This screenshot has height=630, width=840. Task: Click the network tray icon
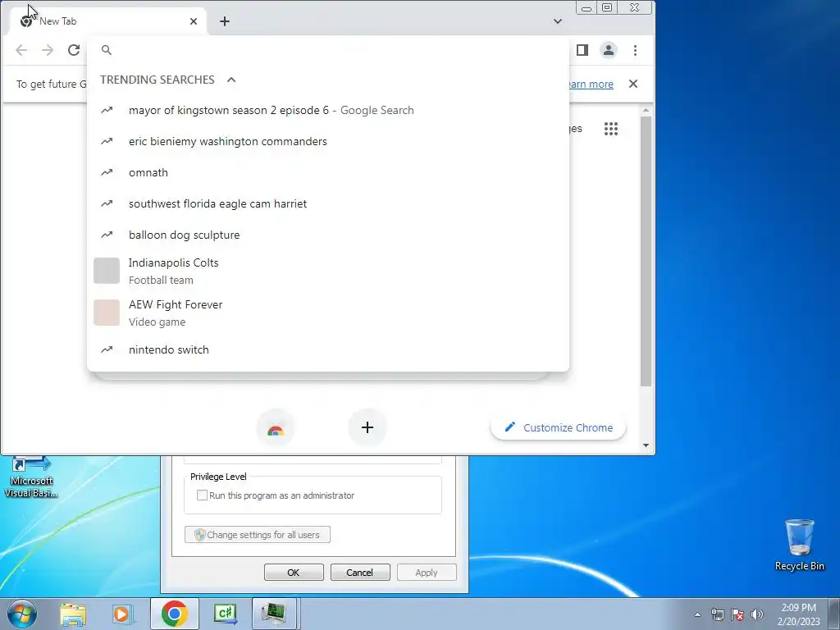(x=717, y=614)
